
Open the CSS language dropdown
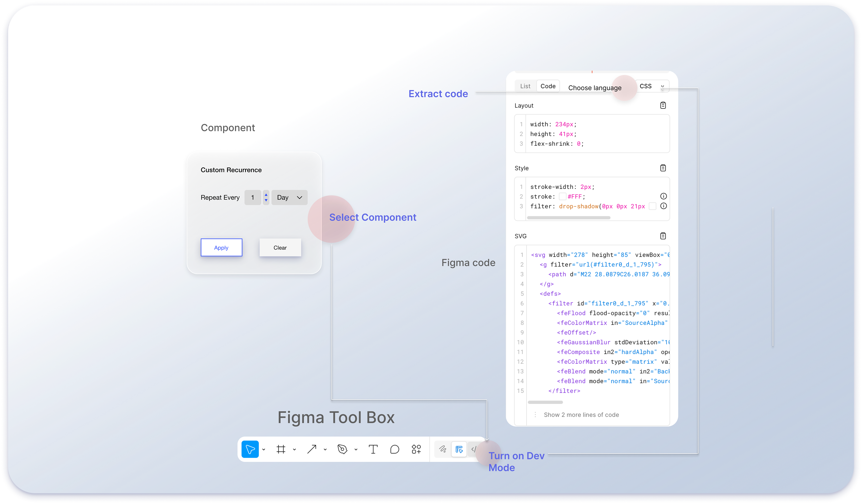(652, 86)
